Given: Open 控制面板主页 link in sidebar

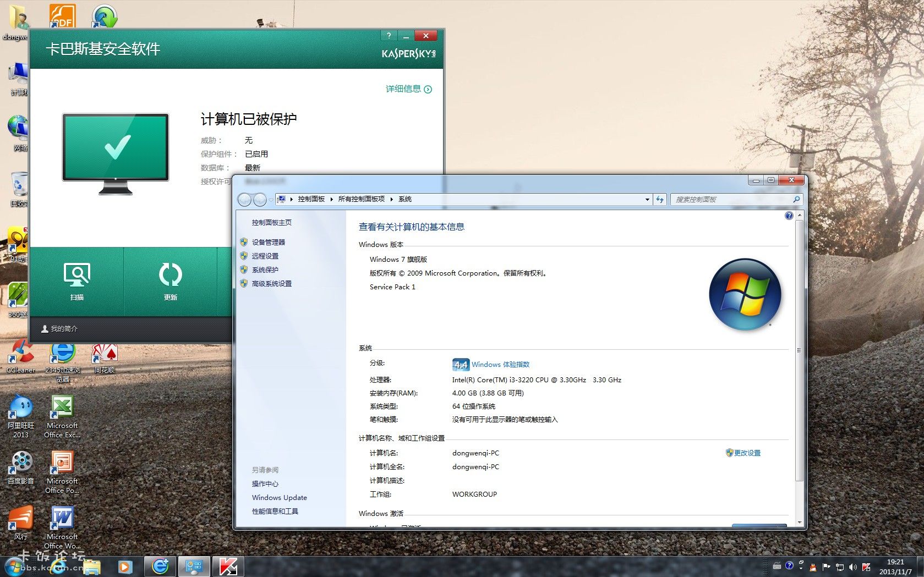Looking at the screenshot, I should (272, 223).
